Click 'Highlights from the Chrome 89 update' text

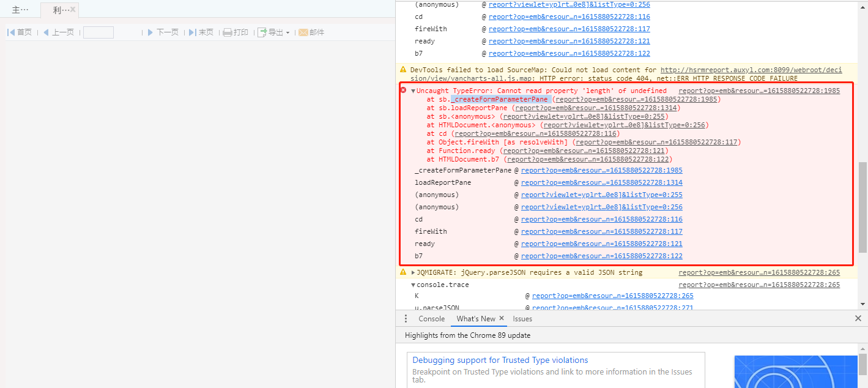click(467, 335)
